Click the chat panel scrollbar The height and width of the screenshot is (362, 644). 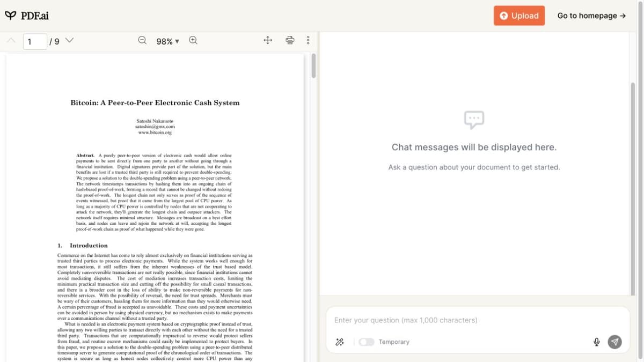pyautogui.click(x=633, y=189)
